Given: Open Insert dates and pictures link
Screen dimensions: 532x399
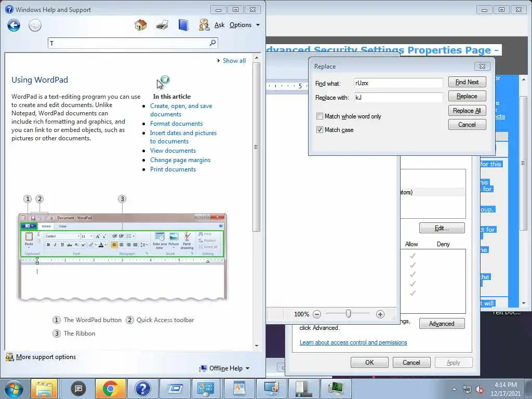Looking at the screenshot, I should point(183,137).
